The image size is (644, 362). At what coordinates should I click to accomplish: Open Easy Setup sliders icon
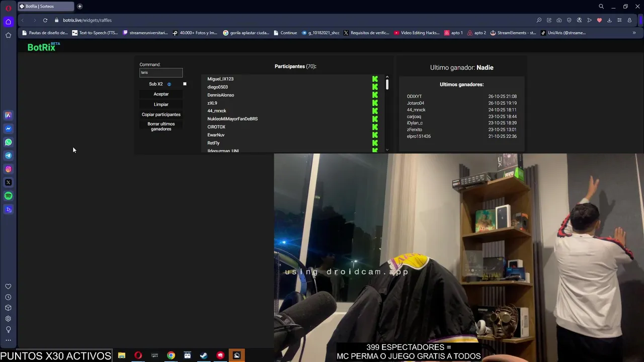click(x=619, y=20)
